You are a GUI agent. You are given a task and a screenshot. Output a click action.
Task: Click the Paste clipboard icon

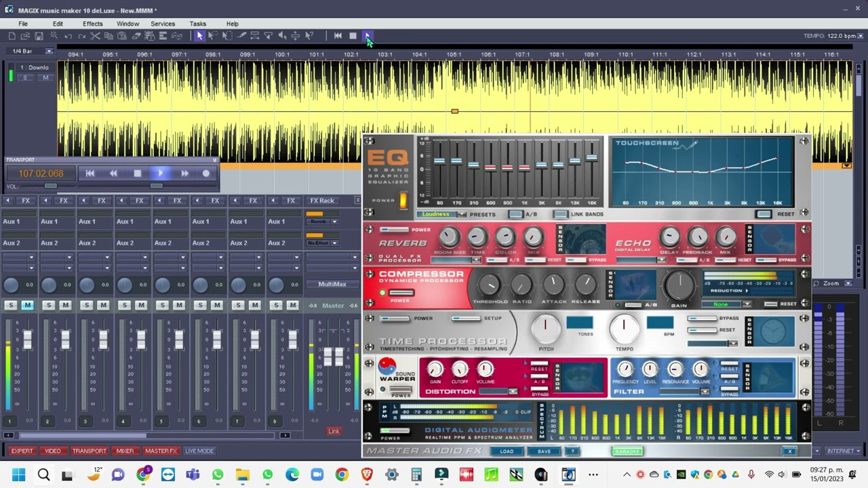click(122, 36)
